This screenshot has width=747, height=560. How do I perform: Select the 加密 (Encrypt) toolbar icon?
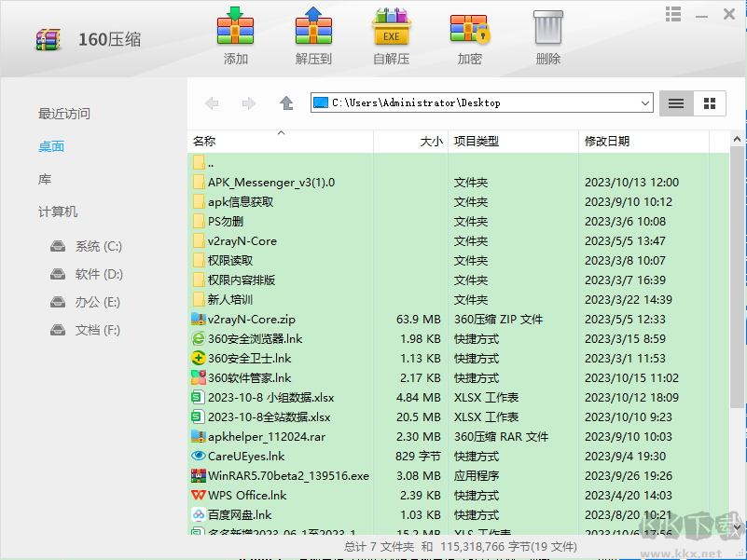(x=469, y=28)
